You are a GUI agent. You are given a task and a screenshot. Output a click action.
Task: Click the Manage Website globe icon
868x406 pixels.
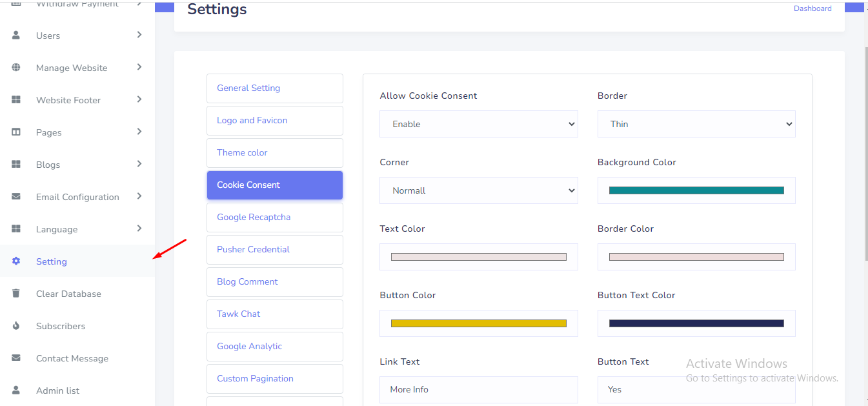16,68
